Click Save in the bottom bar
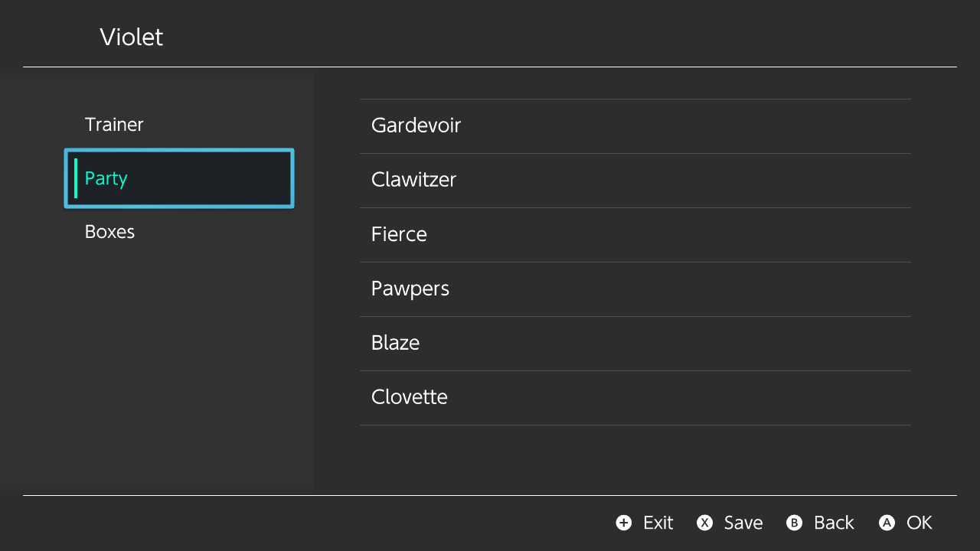Screen dimensions: 980x551 [x=743, y=523]
